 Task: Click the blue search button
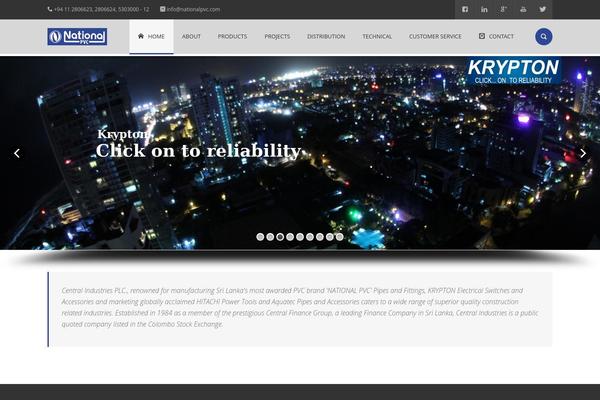pos(543,36)
